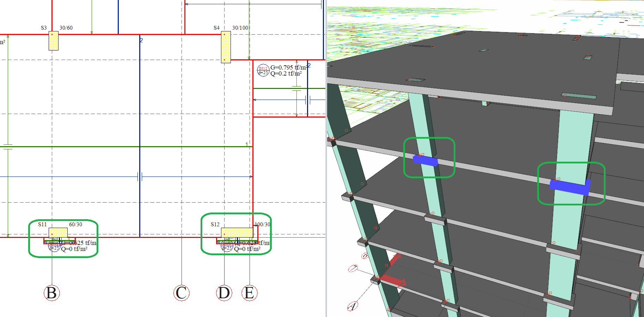Select axis bubble D
Viewport: 644px width, 317px height.
pos(224,293)
